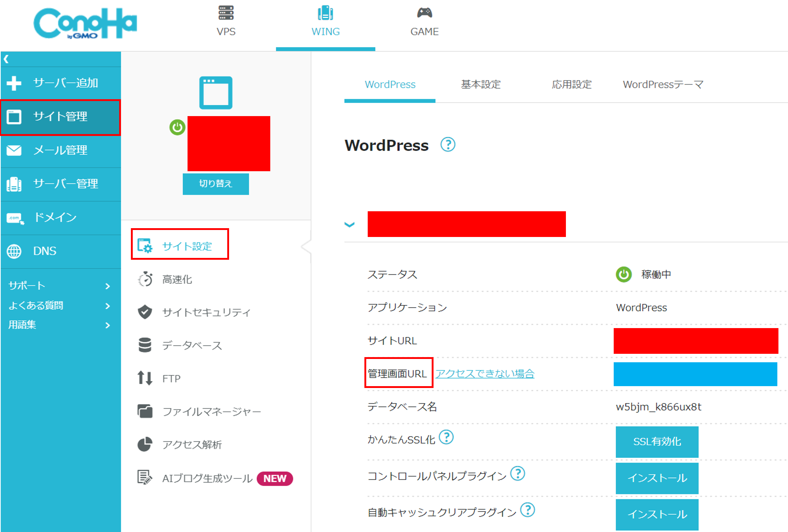Open データベース cylinder icon

pyautogui.click(x=145, y=345)
